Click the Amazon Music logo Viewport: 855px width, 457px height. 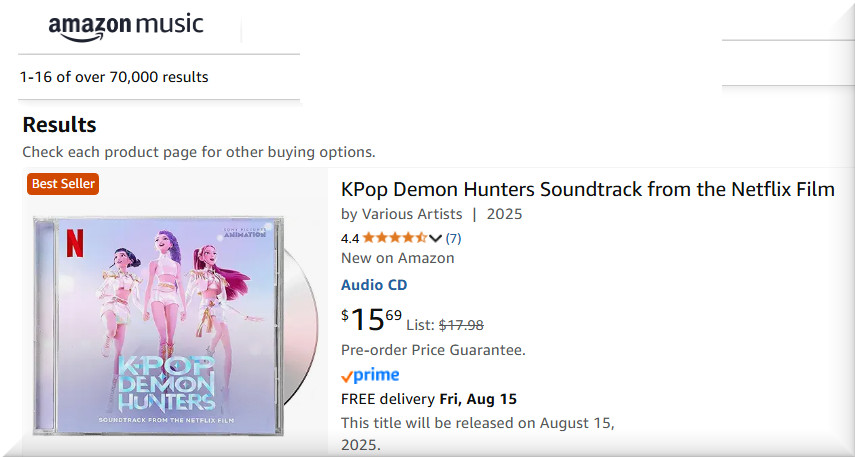click(125, 27)
